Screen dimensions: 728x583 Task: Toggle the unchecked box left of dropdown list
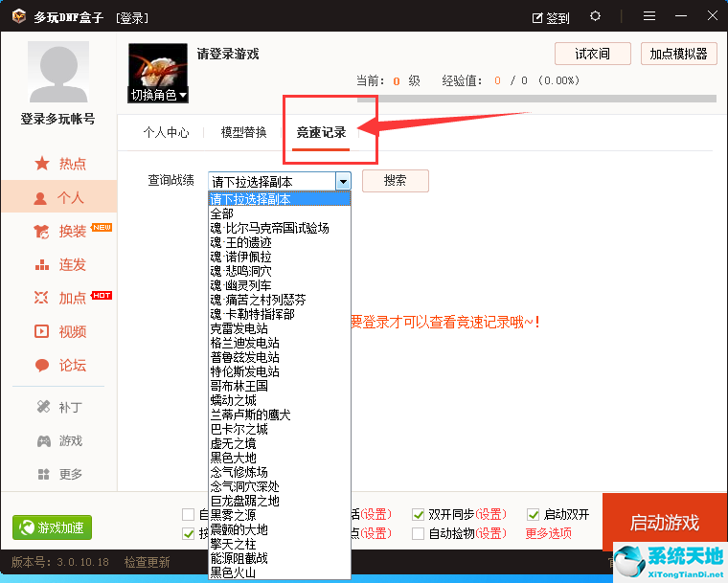click(188, 514)
